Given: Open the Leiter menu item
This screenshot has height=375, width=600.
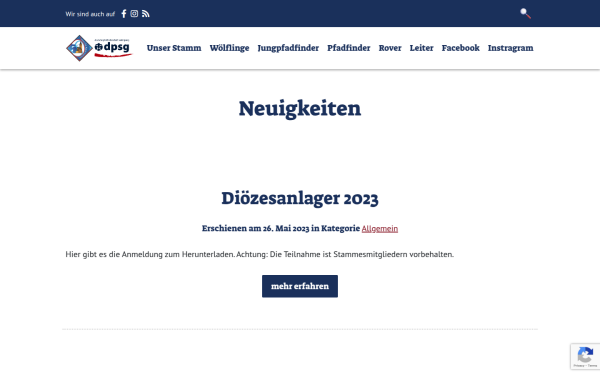Looking at the screenshot, I should [421, 48].
